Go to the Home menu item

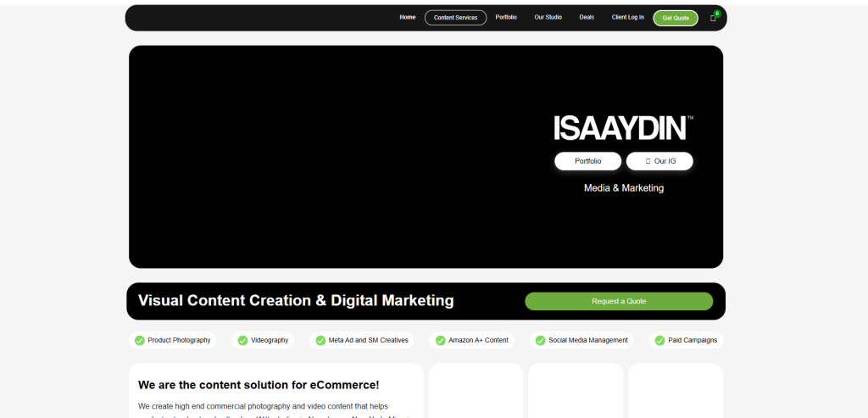408,17
